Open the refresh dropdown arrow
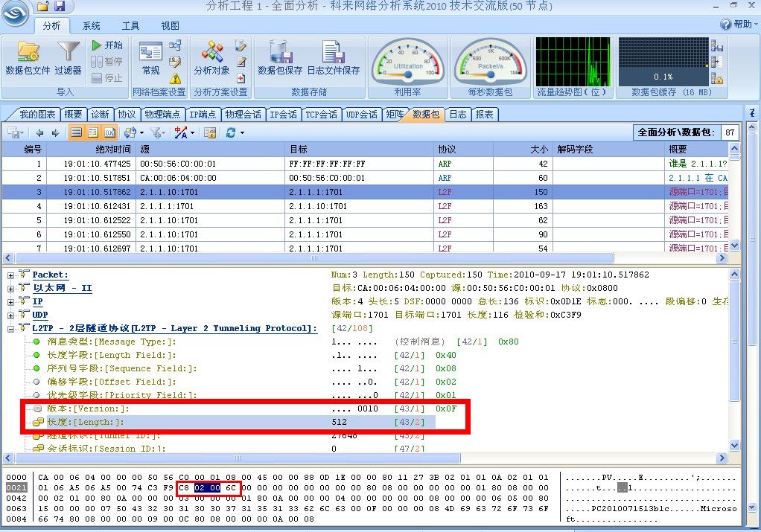 (242, 133)
